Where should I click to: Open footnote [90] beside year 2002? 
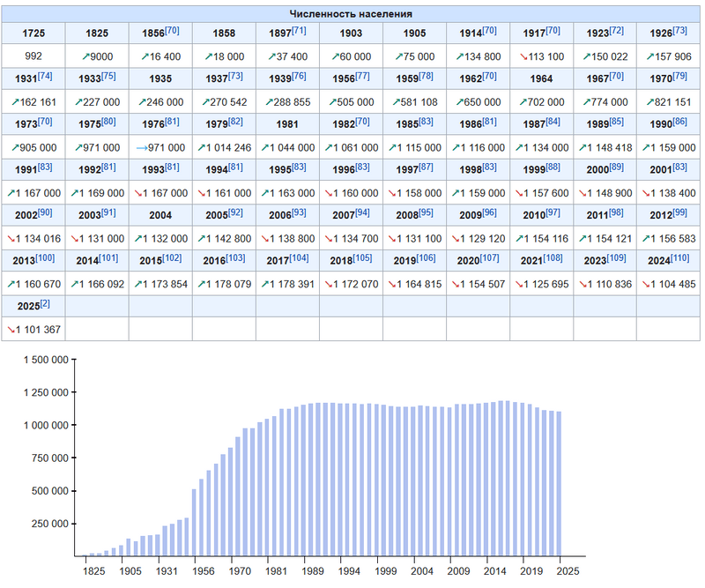point(45,212)
